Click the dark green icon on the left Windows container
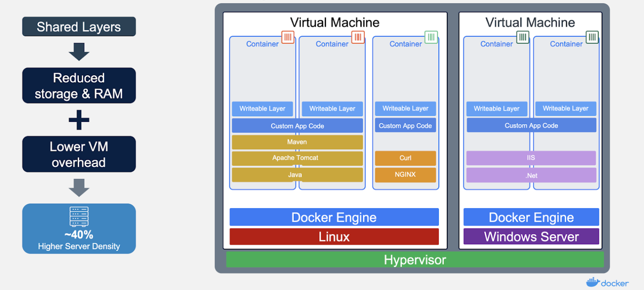The height and width of the screenshot is (290, 644). tap(523, 37)
